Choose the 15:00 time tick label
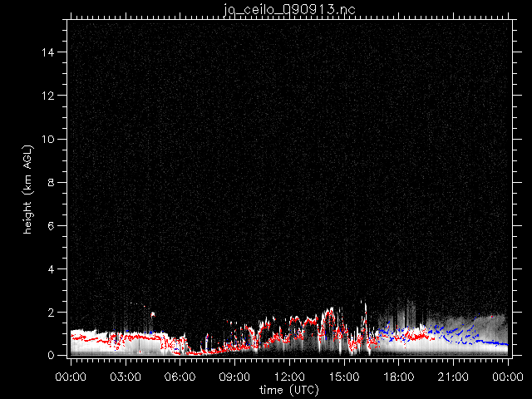This screenshot has height=399, width=532. click(343, 377)
